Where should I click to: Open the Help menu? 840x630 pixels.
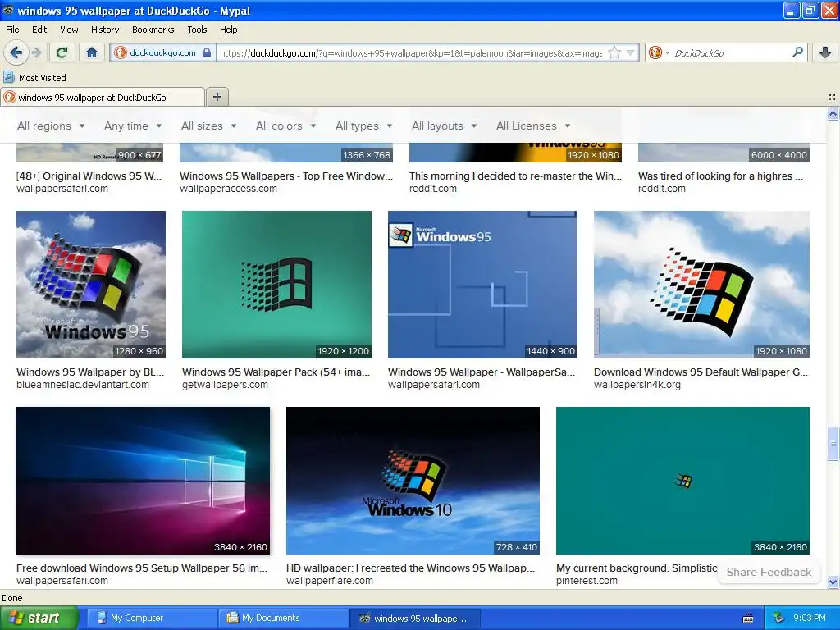point(228,30)
